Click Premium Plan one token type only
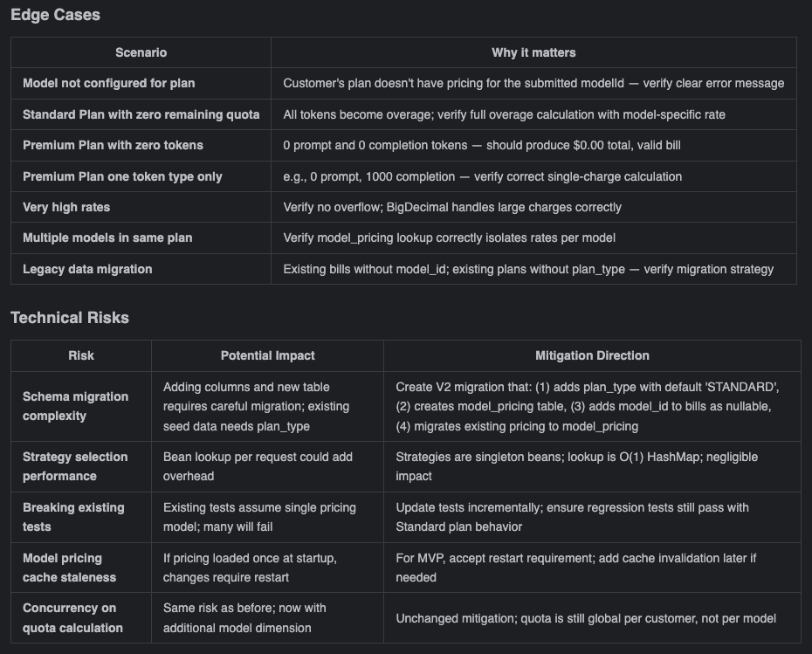This screenshot has width=812, height=654. coord(122,176)
